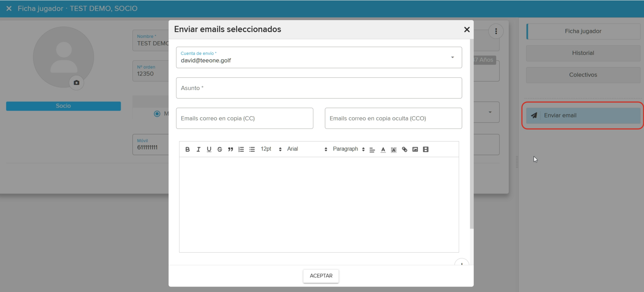
Task: Choose the text color
Action: [x=383, y=150]
